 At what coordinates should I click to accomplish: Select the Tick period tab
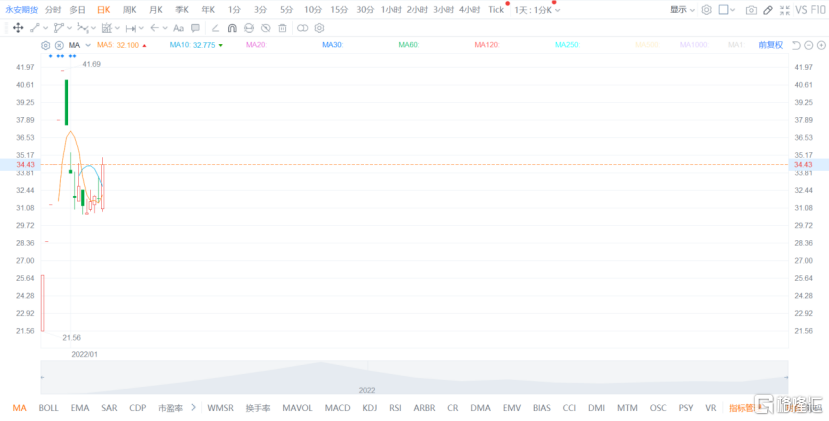[x=496, y=10]
